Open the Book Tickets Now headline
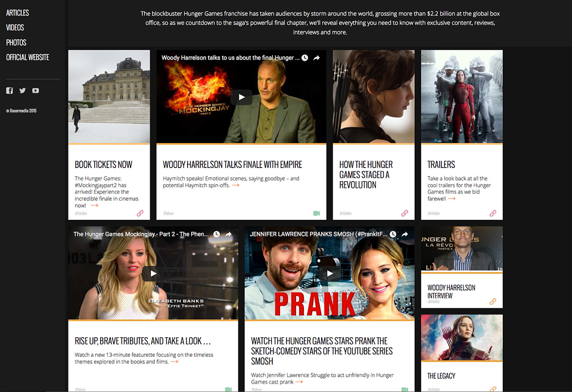Image resolution: width=572 pixels, height=392 pixels. pyautogui.click(x=103, y=164)
